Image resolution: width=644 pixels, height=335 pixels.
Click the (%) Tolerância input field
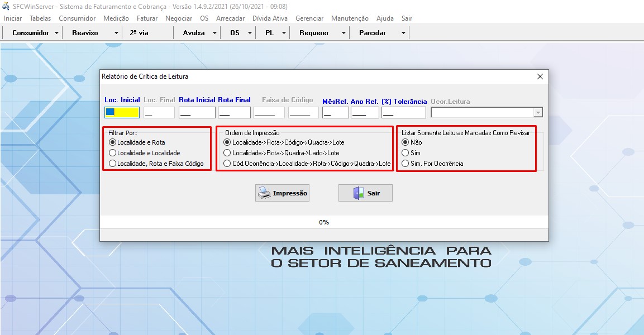point(403,113)
